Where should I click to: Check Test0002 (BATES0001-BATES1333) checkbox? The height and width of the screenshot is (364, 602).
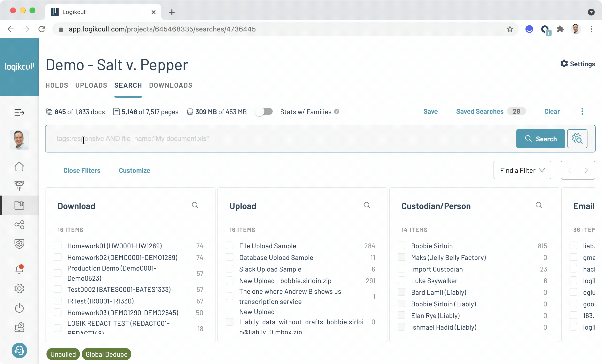[58, 289]
